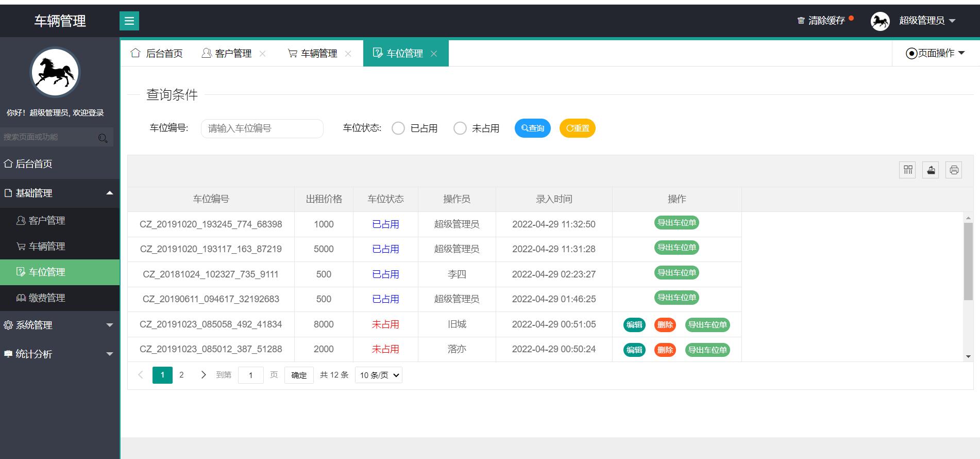Focus the 车位编号 input field
980x459 pixels.
[x=262, y=128]
